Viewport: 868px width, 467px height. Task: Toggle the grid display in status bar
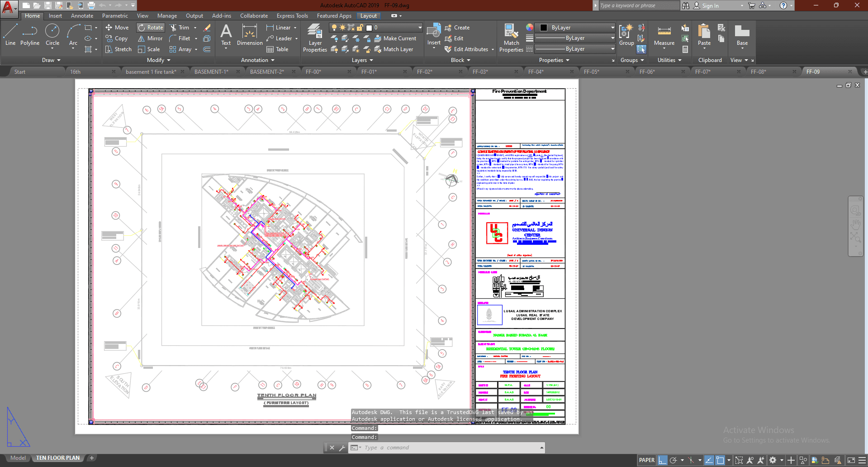click(663, 460)
